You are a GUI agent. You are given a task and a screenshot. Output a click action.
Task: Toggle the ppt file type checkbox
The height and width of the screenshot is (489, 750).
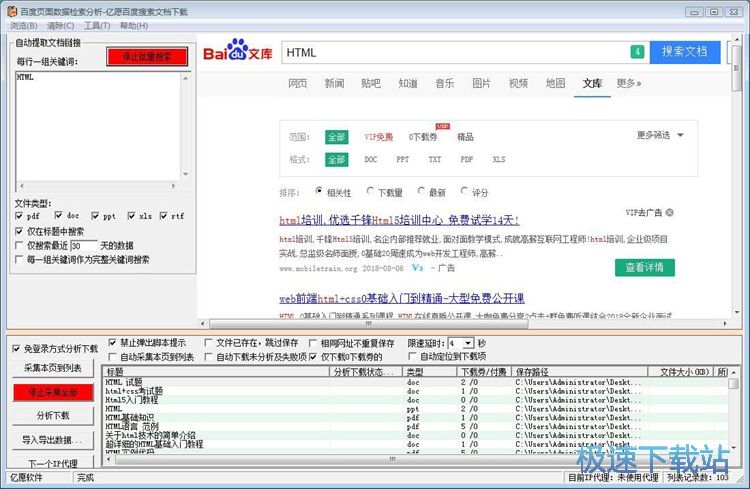pos(95,216)
